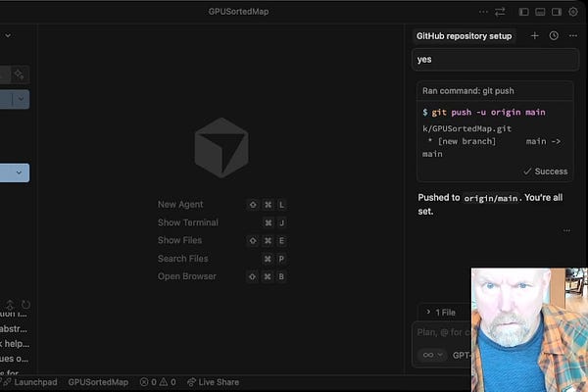Select the GitHub repository setup chat tab
588x392 pixels.
464,36
